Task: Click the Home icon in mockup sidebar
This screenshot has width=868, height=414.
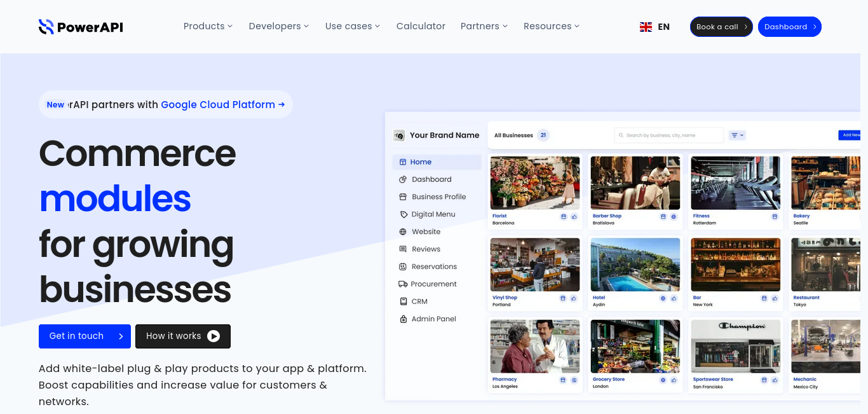Action: click(402, 162)
